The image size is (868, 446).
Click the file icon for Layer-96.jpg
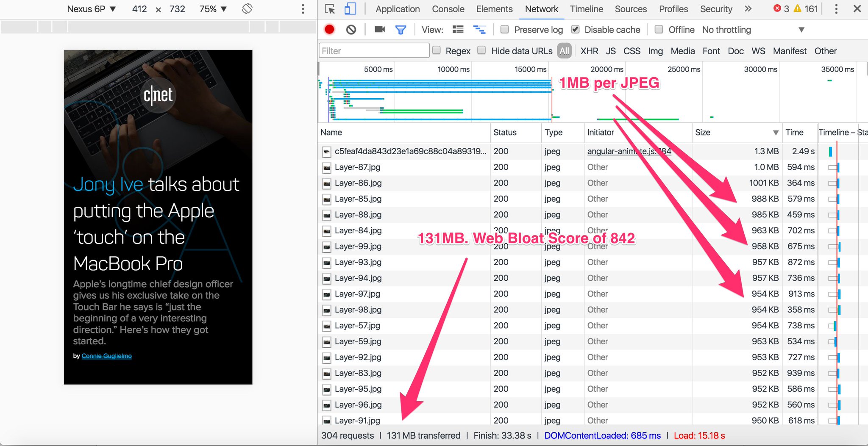click(x=326, y=405)
